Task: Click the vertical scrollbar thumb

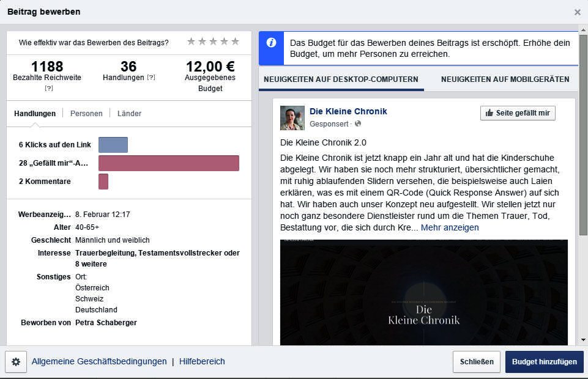Action: tap(583, 135)
